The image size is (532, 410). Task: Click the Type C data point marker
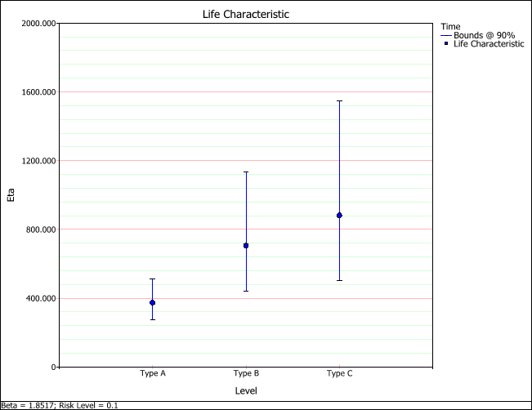click(339, 216)
